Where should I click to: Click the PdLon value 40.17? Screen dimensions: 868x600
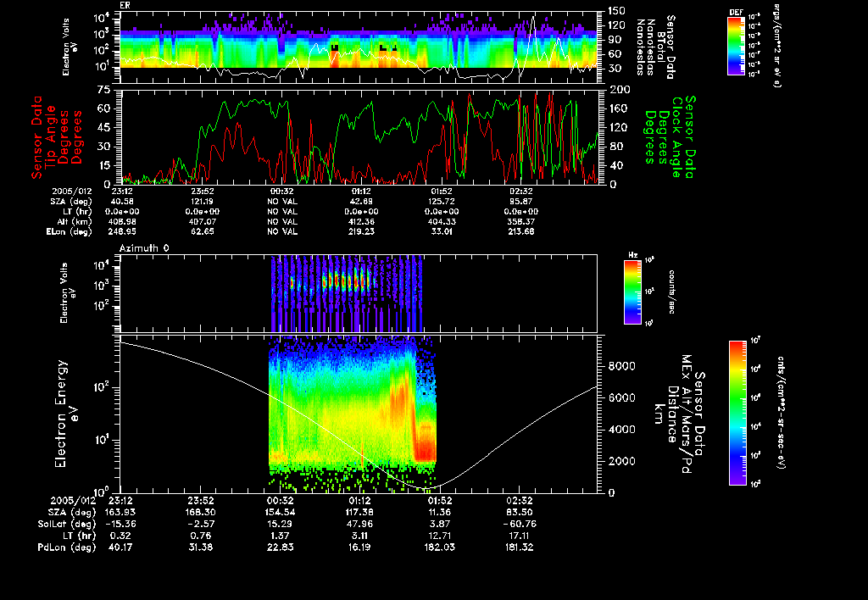(119, 547)
